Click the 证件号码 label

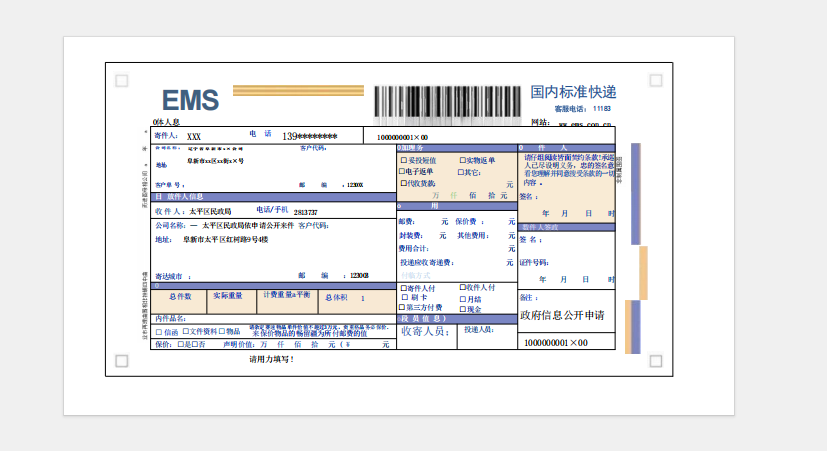point(534,263)
